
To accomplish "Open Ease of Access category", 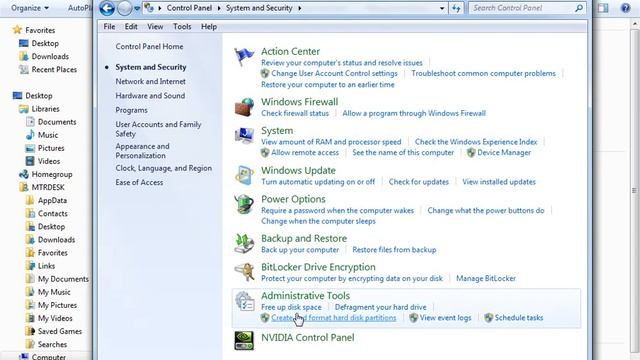I will [139, 182].
